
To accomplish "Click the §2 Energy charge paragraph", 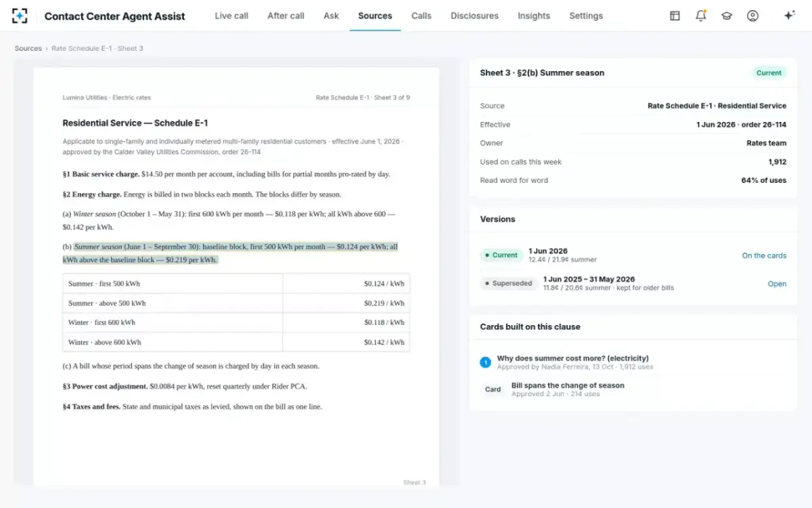I will 202,194.
